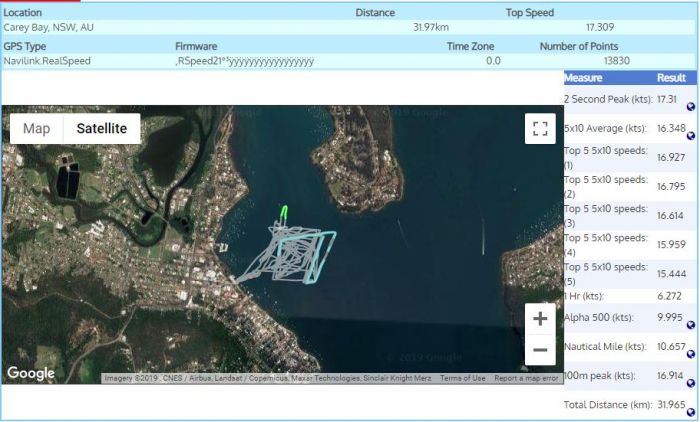Click the Navilink.RealSpeed GPS type value
This screenshot has height=422, width=700.
pos(47,61)
